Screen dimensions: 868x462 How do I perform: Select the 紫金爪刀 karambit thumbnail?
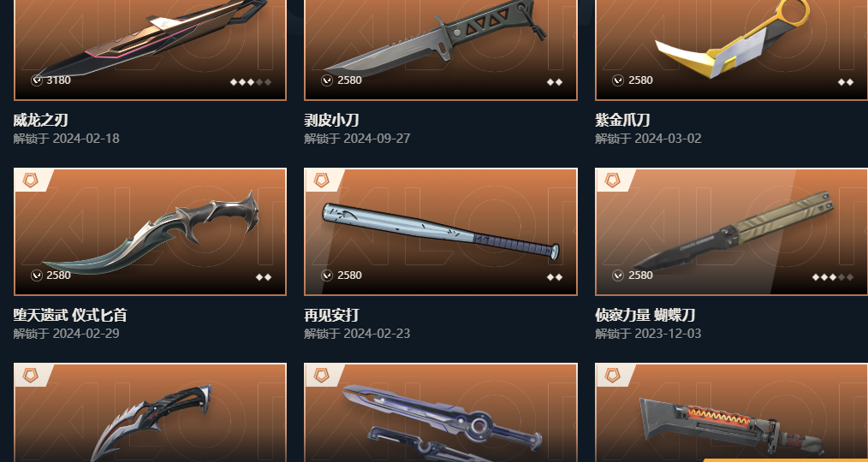tap(732, 50)
